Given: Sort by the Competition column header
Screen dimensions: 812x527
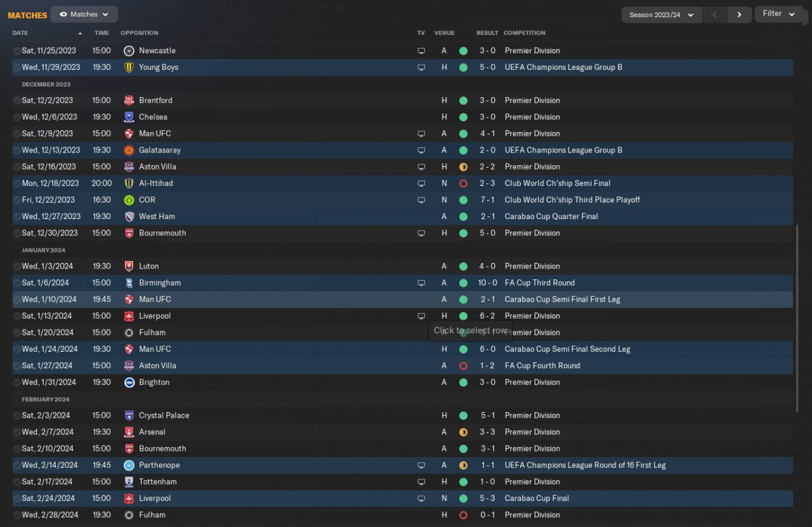Looking at the screenshot, I should 524,33.
